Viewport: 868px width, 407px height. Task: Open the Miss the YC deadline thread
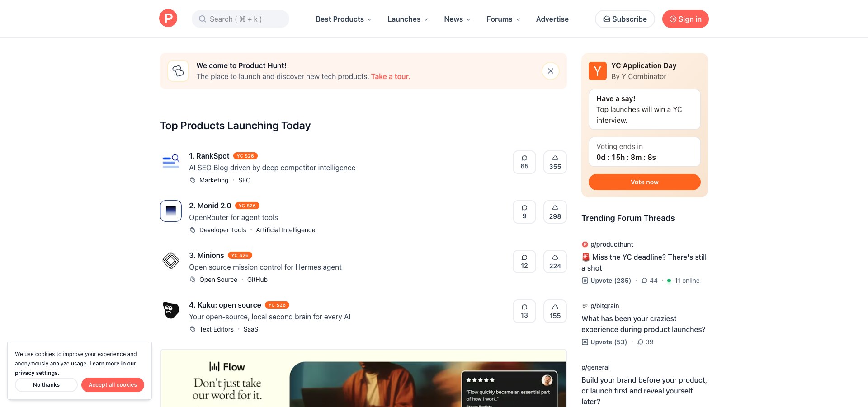644,262
